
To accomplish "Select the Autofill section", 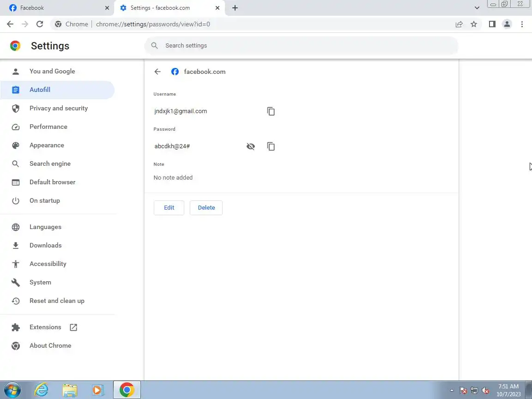I will (x=58, y=90).
